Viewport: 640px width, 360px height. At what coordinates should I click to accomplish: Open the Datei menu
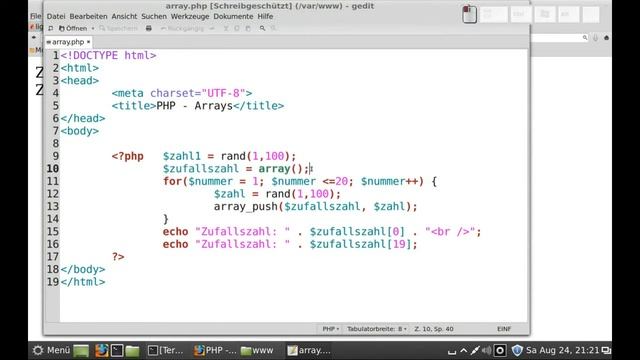point(56,16)
